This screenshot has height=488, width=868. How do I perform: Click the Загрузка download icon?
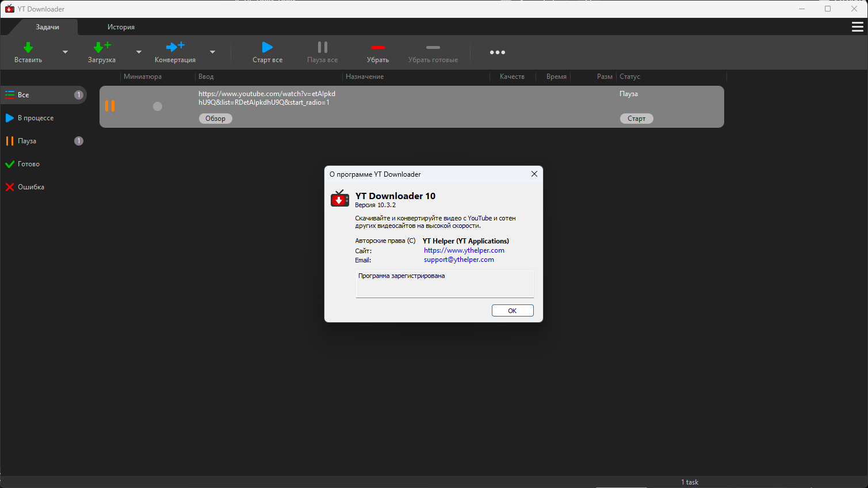[102, 47]
